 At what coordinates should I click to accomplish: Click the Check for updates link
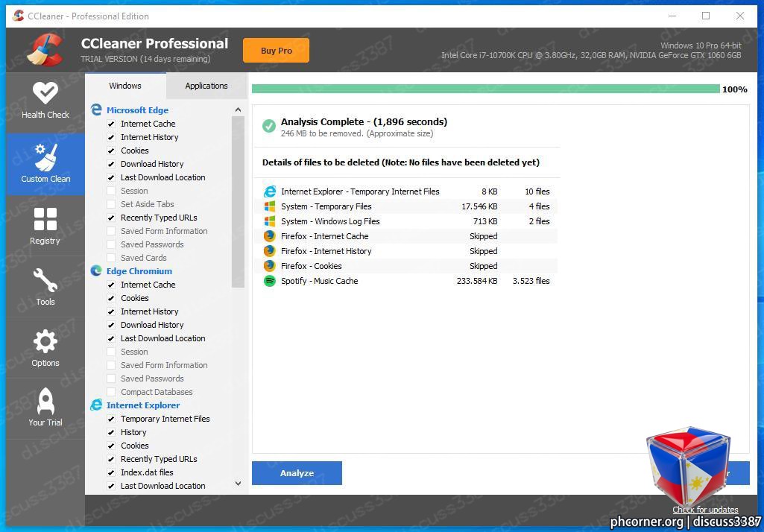coord(705,510)
